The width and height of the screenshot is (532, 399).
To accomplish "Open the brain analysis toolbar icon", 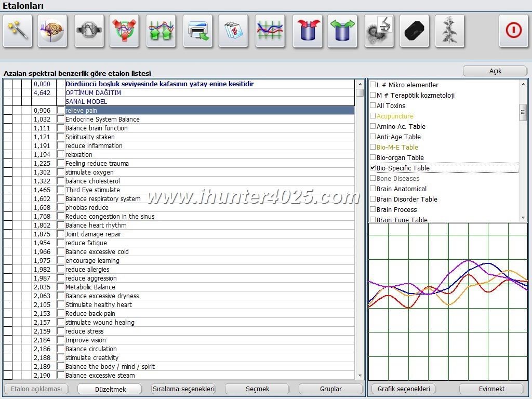I will pos(52,31).
